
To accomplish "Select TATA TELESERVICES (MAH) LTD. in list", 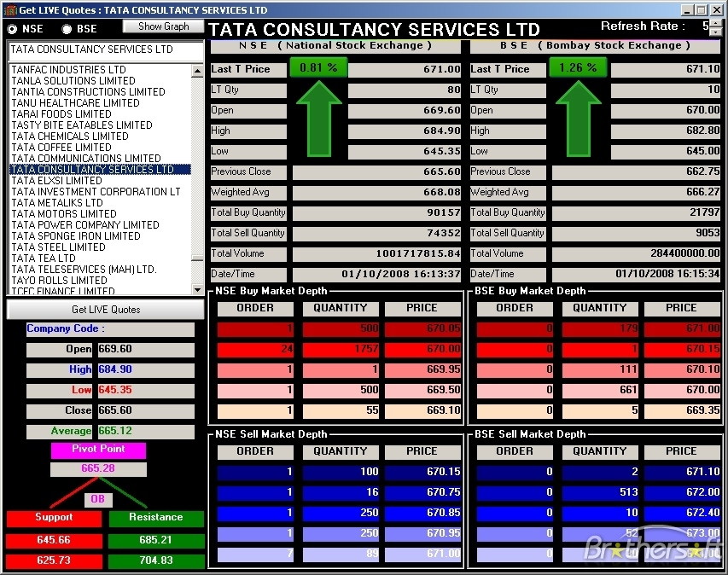I will tap(101, 270).
